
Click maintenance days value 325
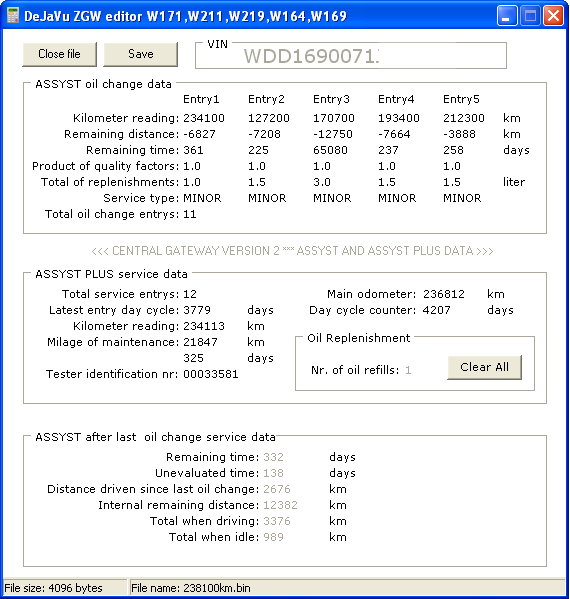pyautogui.click(x=193, y=358)
